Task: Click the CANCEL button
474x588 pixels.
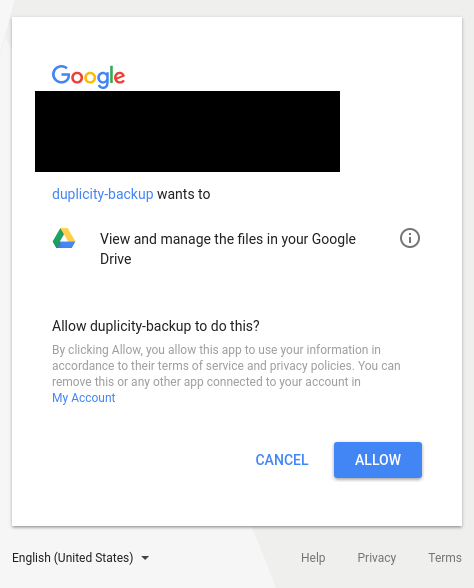Action: pos(282,460)
